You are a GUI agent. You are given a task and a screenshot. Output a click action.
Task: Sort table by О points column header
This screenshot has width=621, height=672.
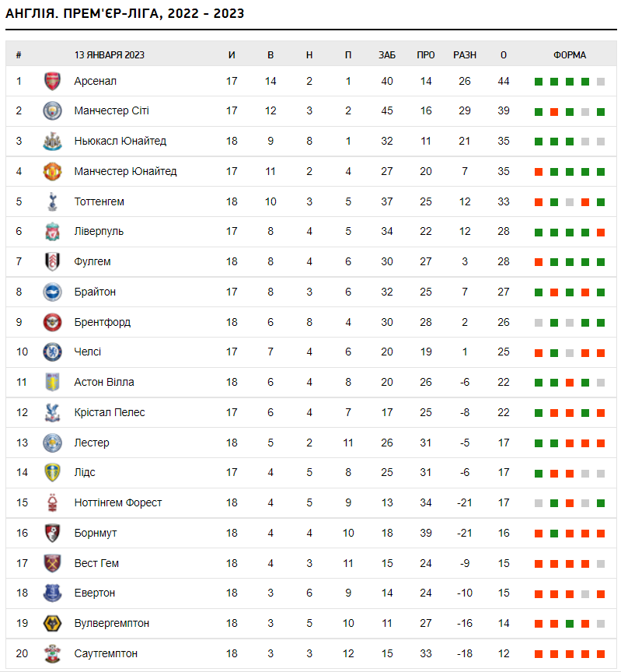[x=504, y=55]
